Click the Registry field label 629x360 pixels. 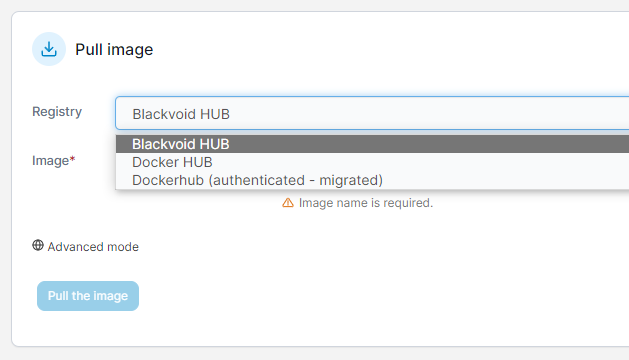click(x=57, y=112)
